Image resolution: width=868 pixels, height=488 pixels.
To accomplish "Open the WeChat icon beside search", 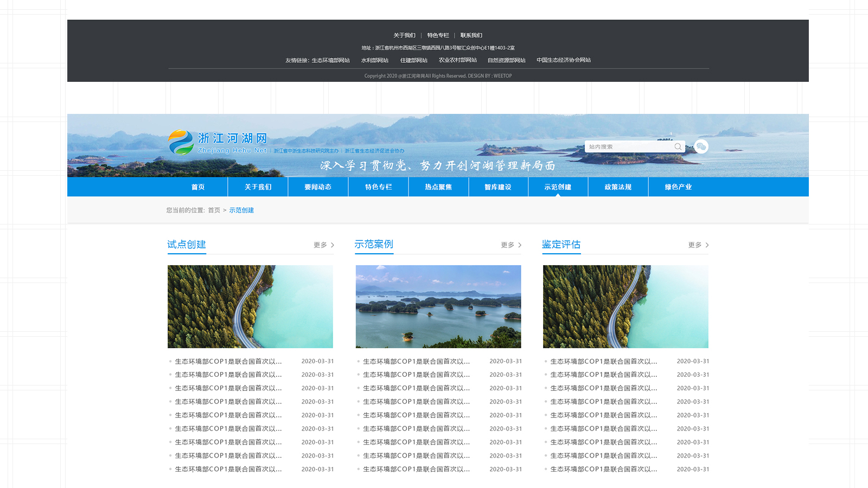I will [x=701, y=147].
